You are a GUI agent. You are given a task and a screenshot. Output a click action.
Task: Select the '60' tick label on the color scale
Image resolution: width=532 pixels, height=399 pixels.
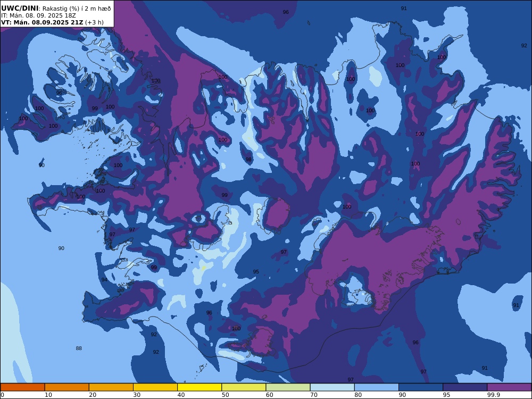[x=270, y=395]
